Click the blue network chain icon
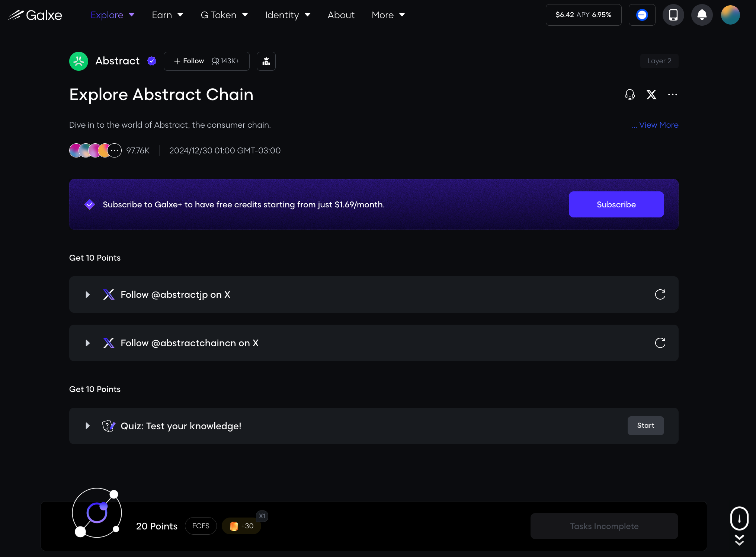 (642, 15)
